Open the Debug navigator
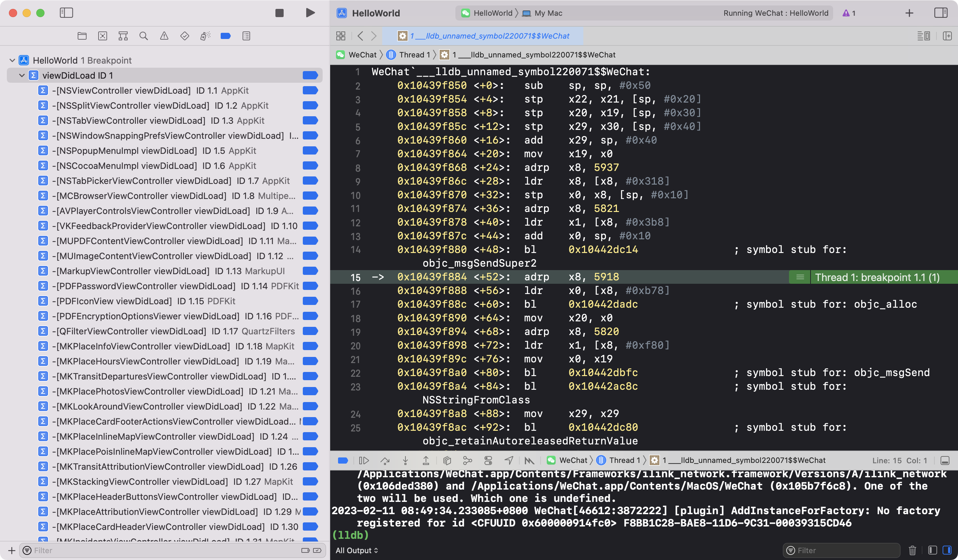Viewport: 958px width, 560px height. tap(205, 36)
